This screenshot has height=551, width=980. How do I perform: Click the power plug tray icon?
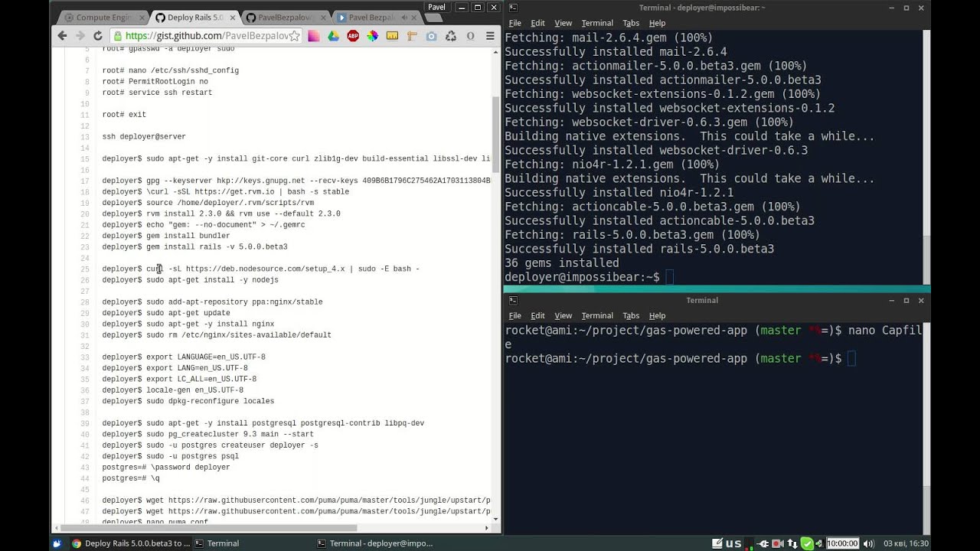click(763, 543)
